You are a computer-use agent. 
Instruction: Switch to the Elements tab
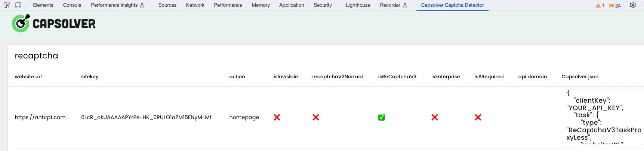pos(43,5)
